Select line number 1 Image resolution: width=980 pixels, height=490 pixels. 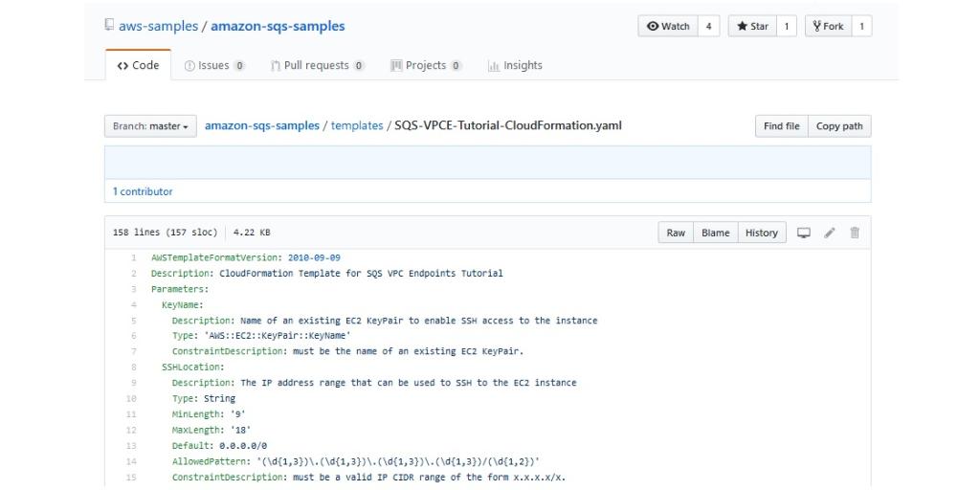pyautogui.click(x=133, y=258)
